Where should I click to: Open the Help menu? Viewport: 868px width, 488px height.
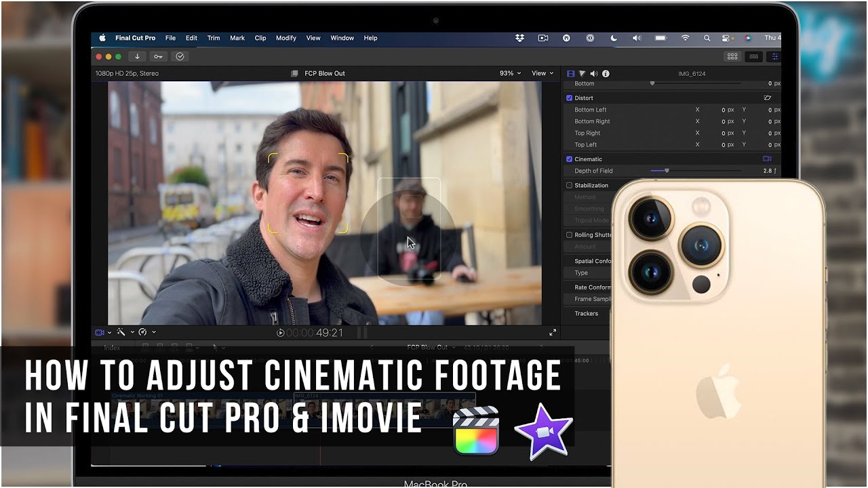pos(370,38)
